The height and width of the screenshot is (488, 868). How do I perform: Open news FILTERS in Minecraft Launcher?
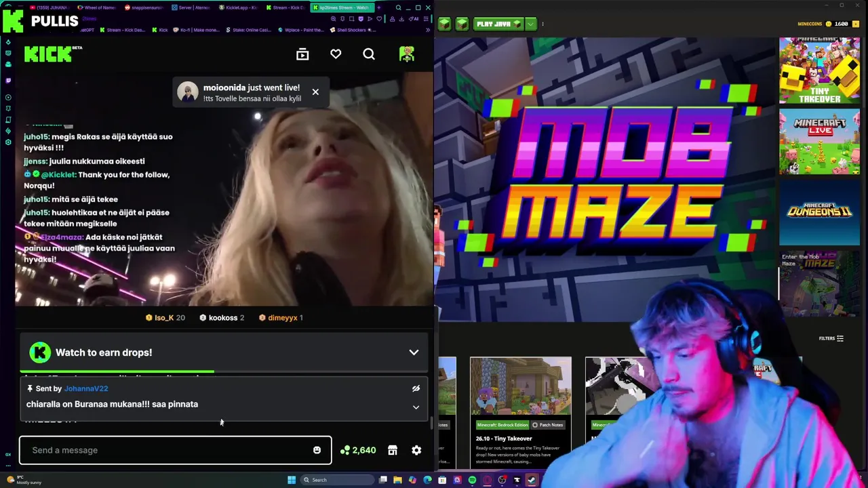[831, 338]
